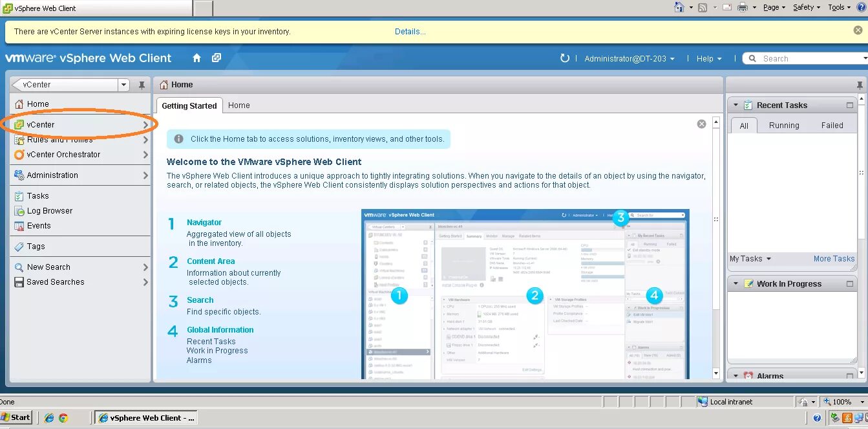Open the search options dropdown arrow

(865, 58)
